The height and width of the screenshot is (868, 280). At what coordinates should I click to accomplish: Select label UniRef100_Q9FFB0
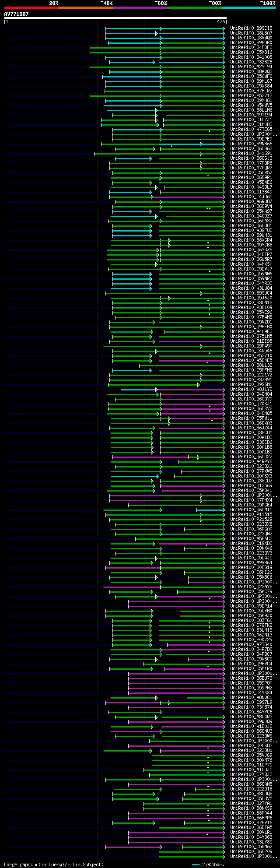251,327
